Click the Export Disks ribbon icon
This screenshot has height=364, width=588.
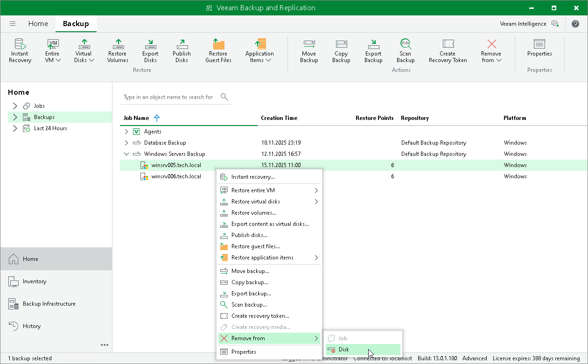pyautogui.click(x=150, y=50)
